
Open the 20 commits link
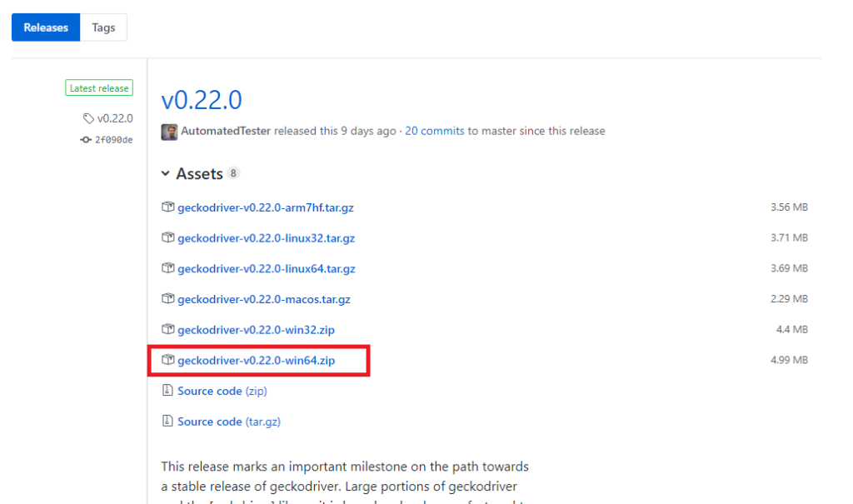(x=434, y=132)
